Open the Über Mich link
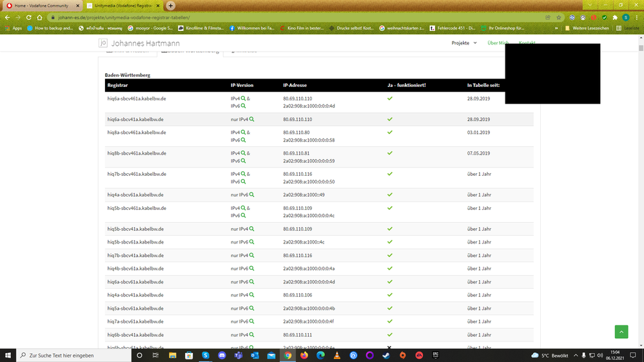The width and height of the screenshot is (644, 362). tap(498, 43)
